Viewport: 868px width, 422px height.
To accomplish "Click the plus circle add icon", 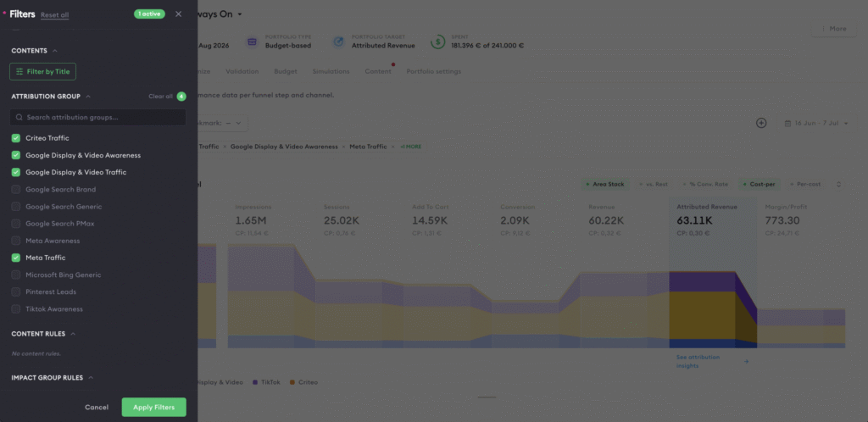I will (x=761, y=123).
